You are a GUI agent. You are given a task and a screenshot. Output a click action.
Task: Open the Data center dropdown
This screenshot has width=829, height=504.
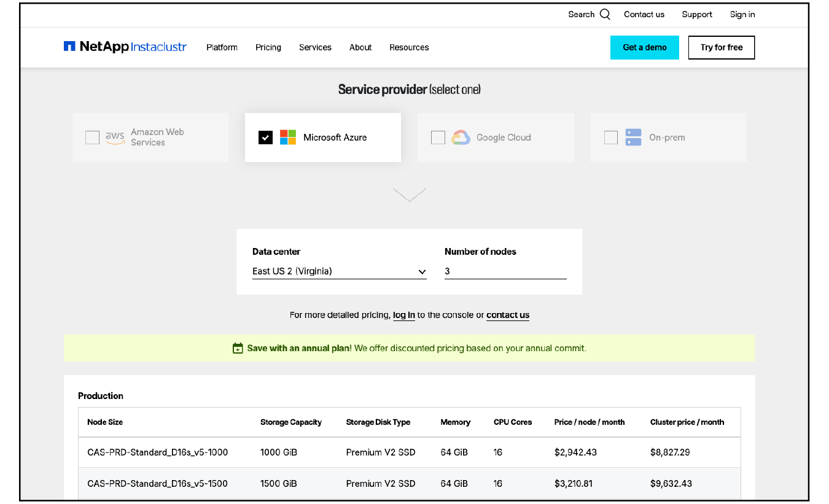339,271
